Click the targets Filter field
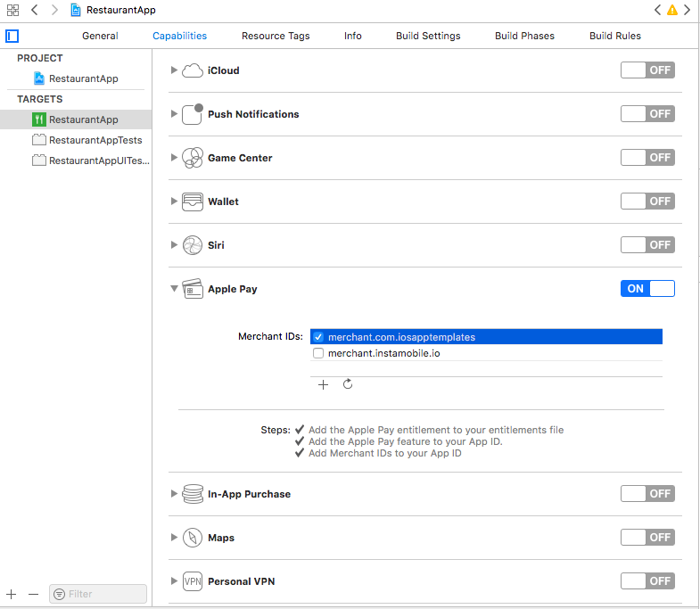The image size is (700, 609). [98, 594]
